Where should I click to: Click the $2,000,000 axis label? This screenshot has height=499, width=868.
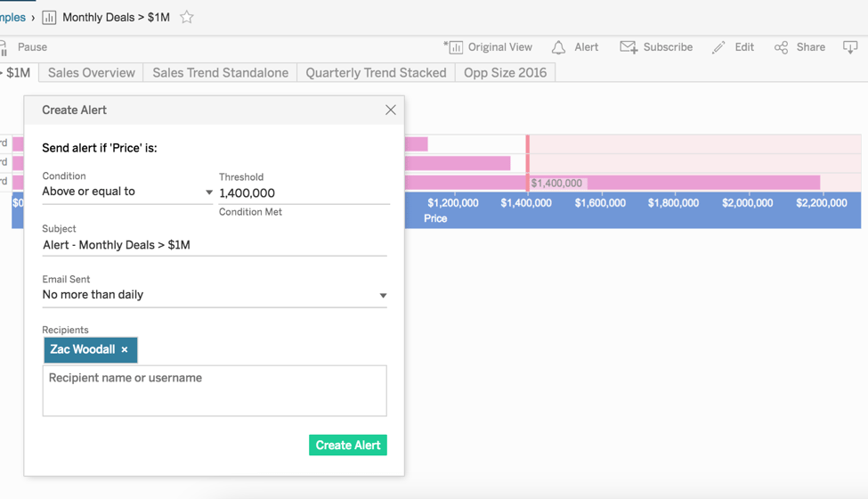pos(747,202)
